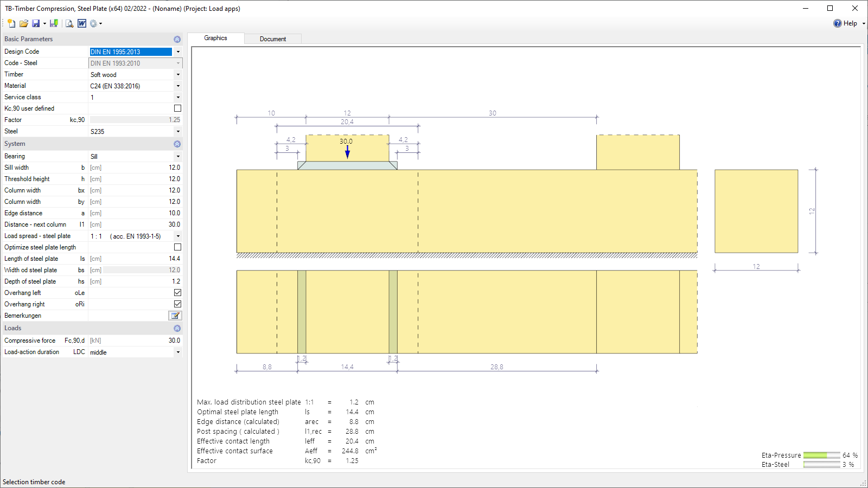Save project with the floppy disk icon
Screen dimensions: 868x488
(x=36, y=23)
